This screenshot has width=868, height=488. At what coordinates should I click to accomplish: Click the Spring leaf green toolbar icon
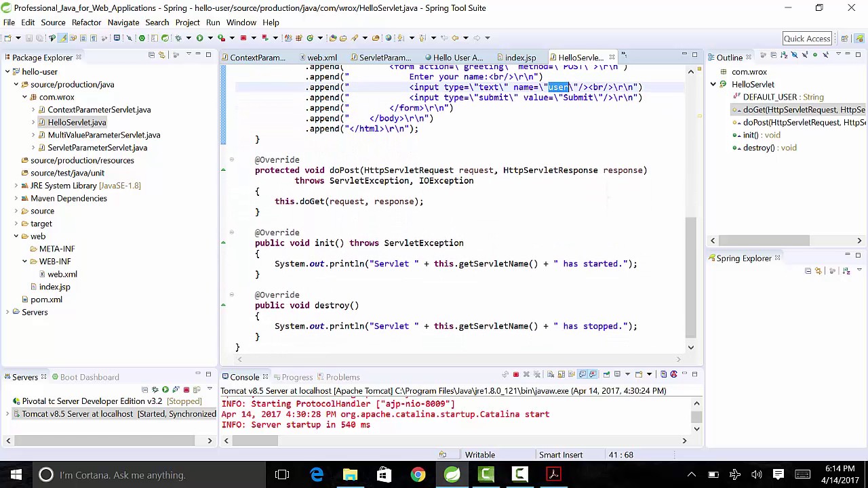[x=165, y=37]
